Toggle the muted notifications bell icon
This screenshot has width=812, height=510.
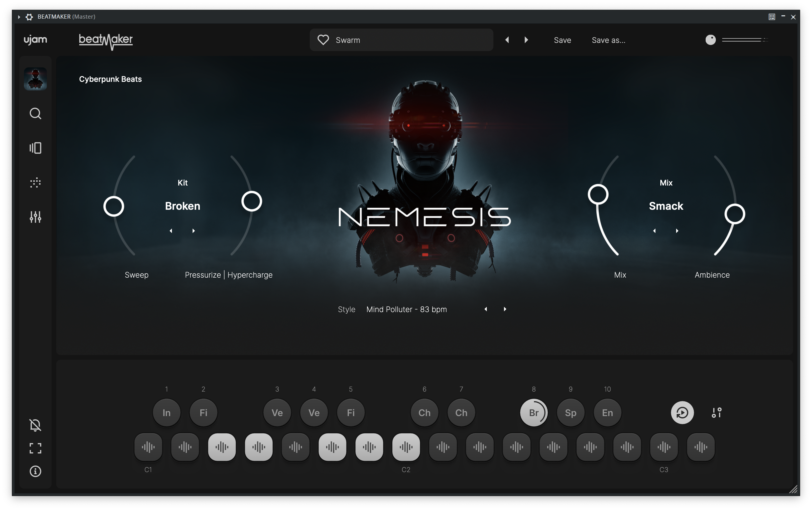pyautogui.click(x=35, y=425)
